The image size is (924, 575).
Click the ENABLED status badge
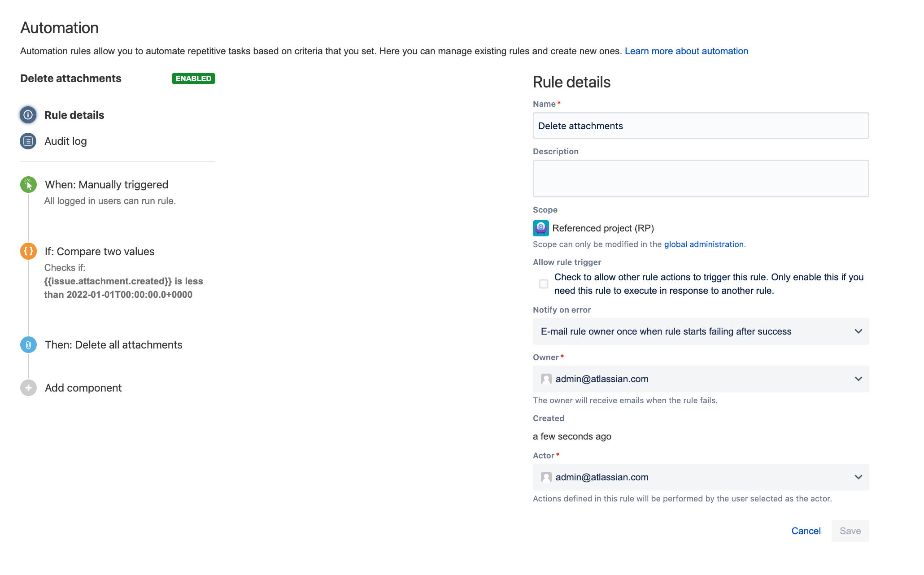pyautogui.click(x=193, y=78)
